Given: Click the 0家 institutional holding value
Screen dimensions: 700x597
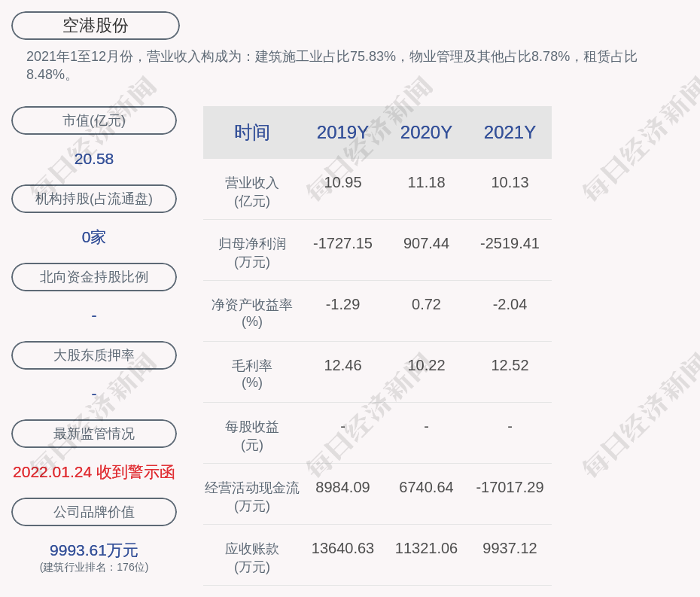Looking at the screenshot, I should coord(94,237).
